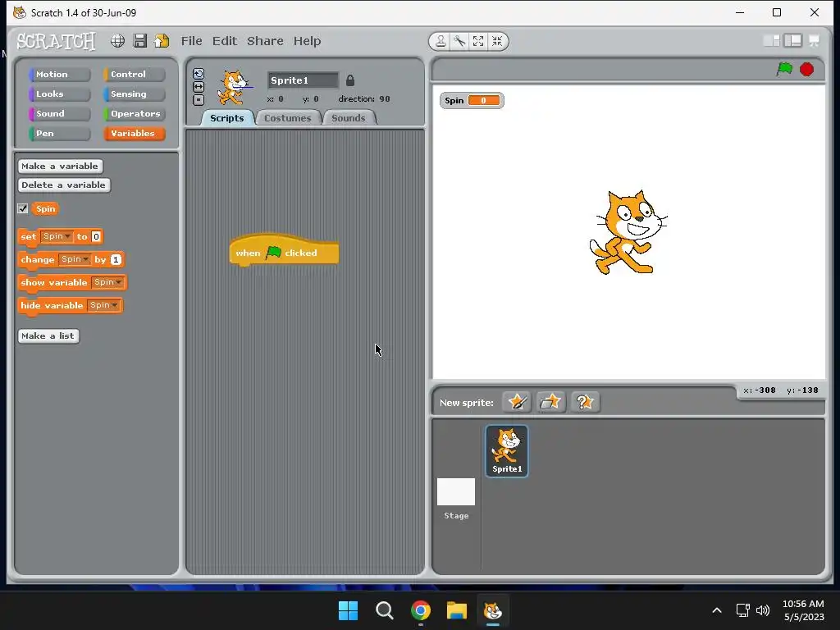This screenshot has width=840, height=630.
Task: Toggle the sprite drag lock icon
Action: click(x=349, y=80)
